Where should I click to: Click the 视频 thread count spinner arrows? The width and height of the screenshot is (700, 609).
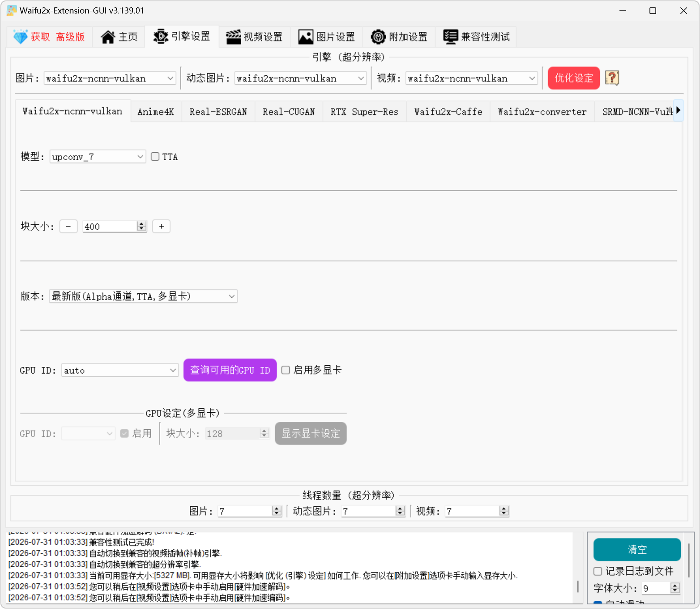pos(504,511)
